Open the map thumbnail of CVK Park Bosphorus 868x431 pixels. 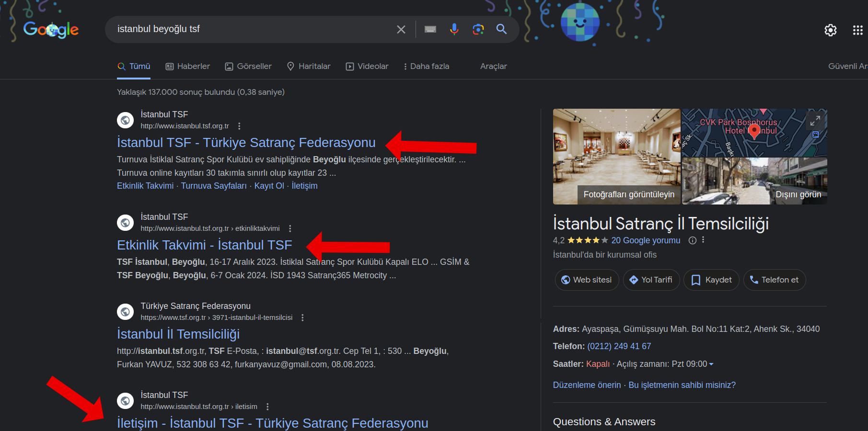tap(754, 133)
